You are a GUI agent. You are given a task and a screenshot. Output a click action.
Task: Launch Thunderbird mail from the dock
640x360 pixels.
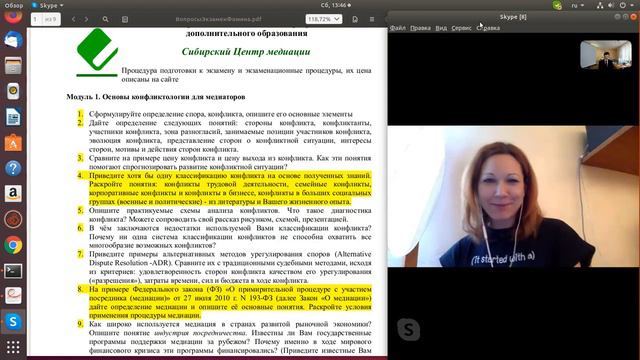[x=13, y=40]
